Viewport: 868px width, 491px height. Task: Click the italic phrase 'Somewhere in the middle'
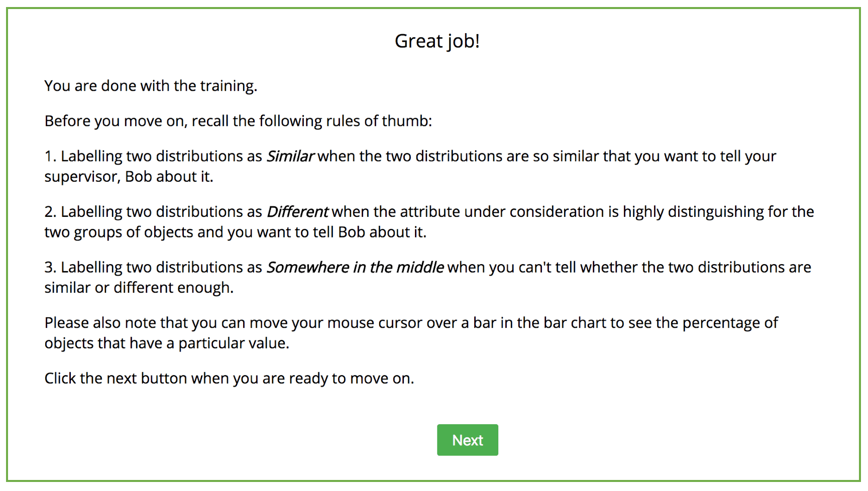[x=355, y=267]
